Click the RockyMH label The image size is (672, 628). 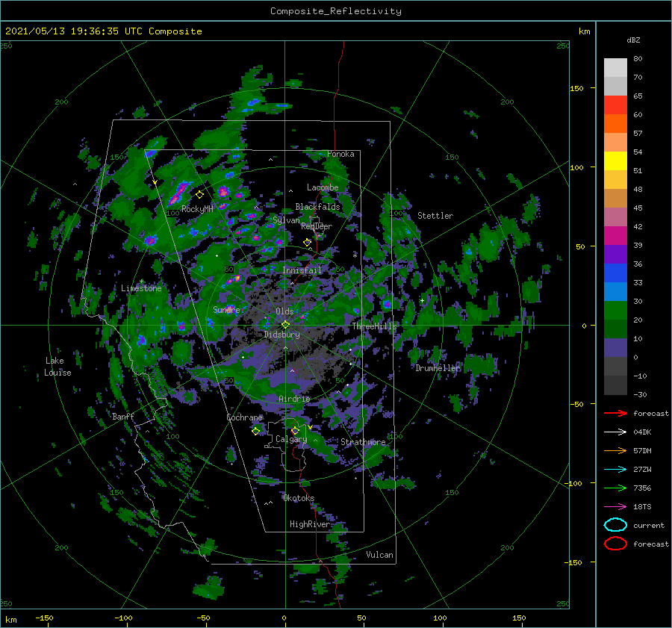[x=197, y=209]
